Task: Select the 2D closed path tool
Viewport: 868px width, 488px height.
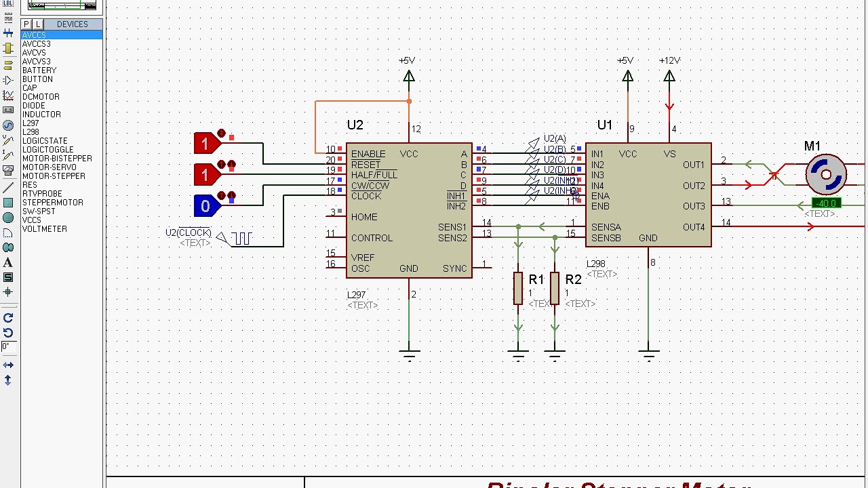Action: (x=8, y=247)
